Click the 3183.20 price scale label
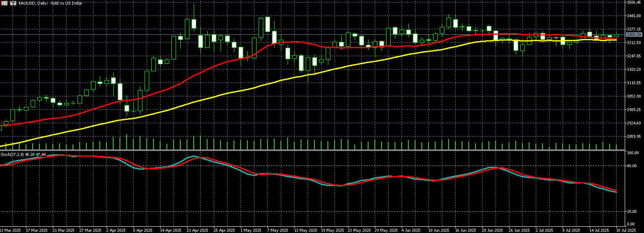 coord(634,70)
